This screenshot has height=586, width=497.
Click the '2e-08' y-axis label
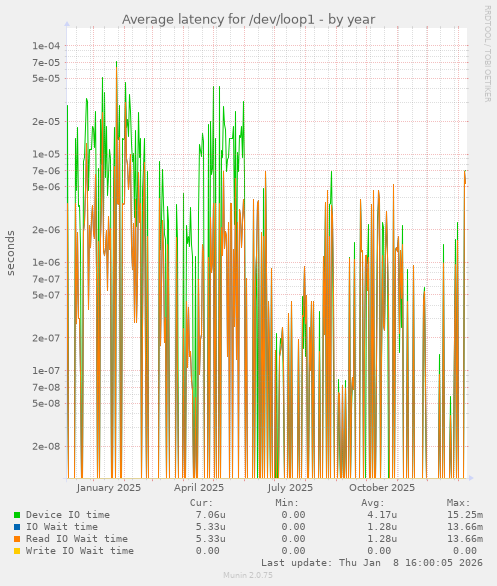(x=46, y=446)
